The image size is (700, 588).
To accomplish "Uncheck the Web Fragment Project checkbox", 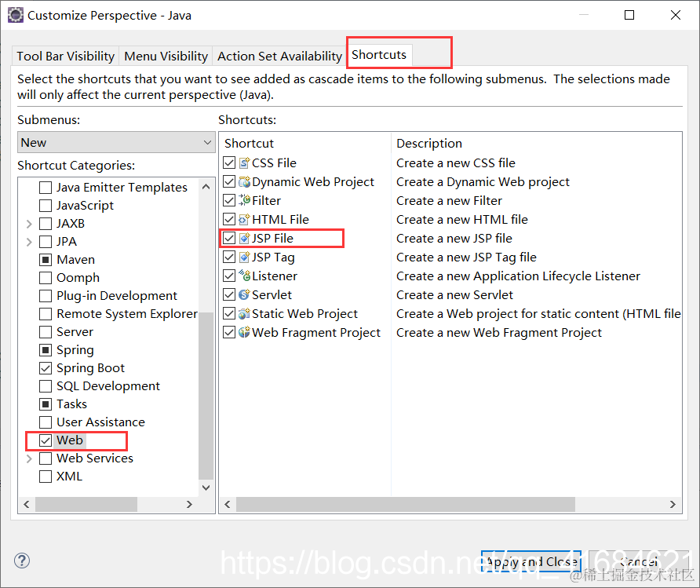I will [229, 333].
